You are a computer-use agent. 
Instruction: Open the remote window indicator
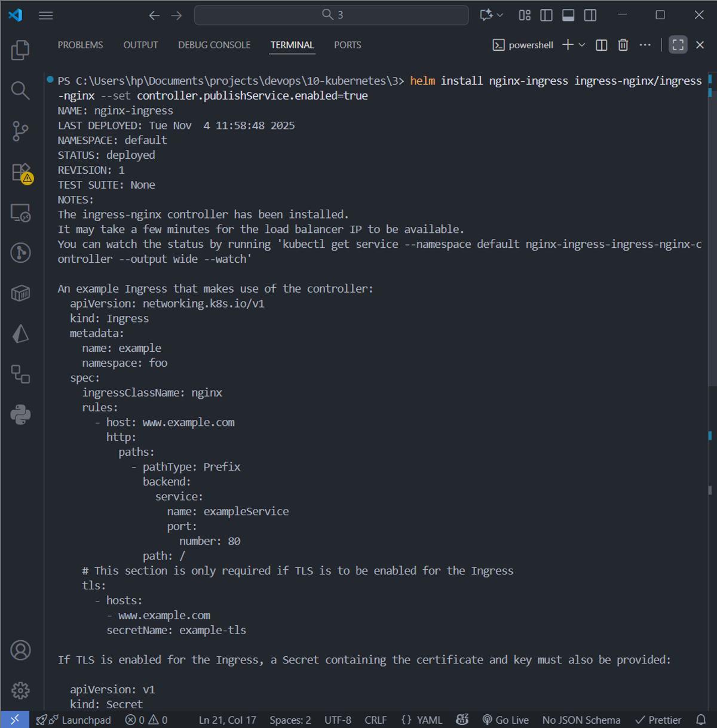(x=15, y=720)
